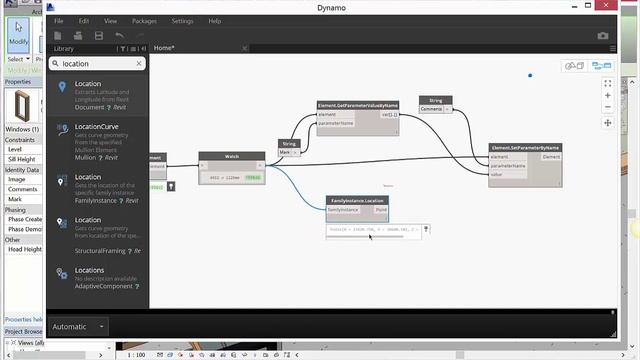Pin the FamilyInstance.Location preview bubble
The image size is (640, 360).
pyautogui.click(x=426, y=229)
